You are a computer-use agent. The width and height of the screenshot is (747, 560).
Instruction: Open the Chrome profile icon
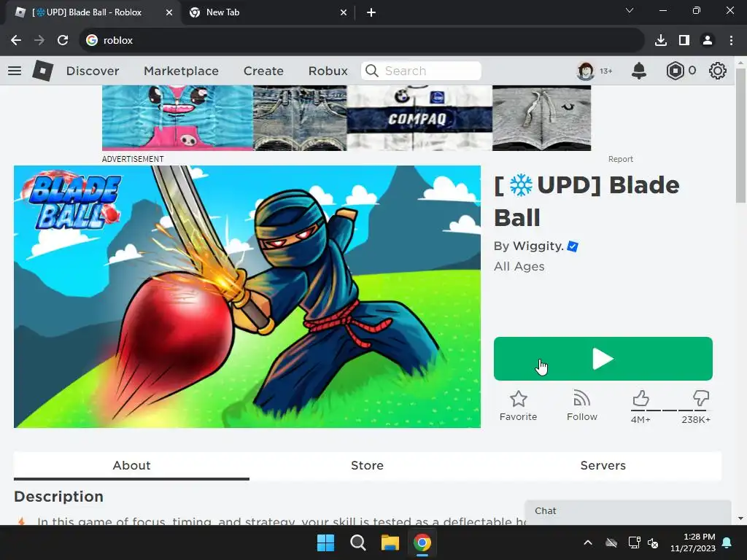click(x=708, y=41)
